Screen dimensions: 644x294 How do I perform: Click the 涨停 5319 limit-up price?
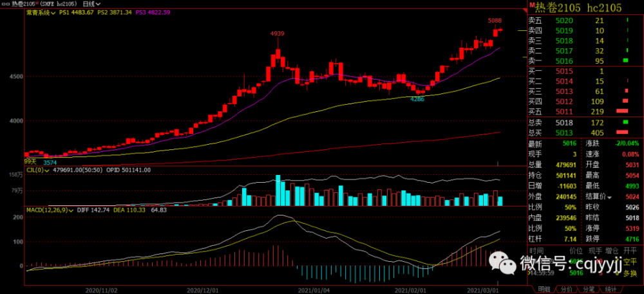pyautogui.click(x=632, y=228)
